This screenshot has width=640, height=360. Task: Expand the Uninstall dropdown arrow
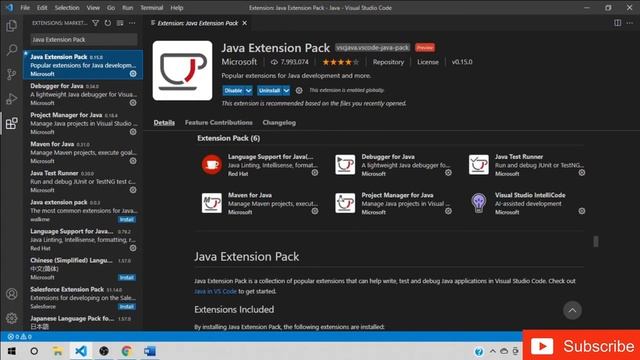point(286,91)
